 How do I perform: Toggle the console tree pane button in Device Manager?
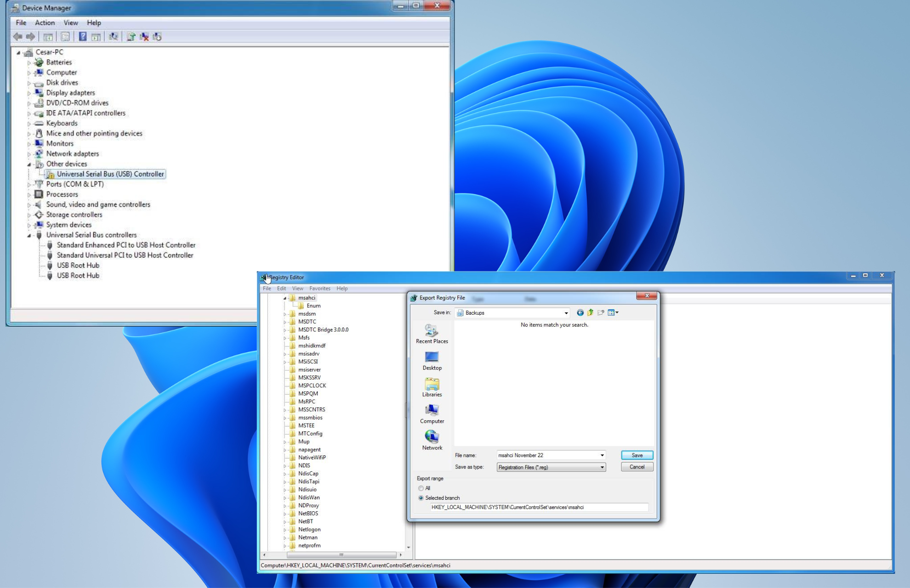pos(48,37)
